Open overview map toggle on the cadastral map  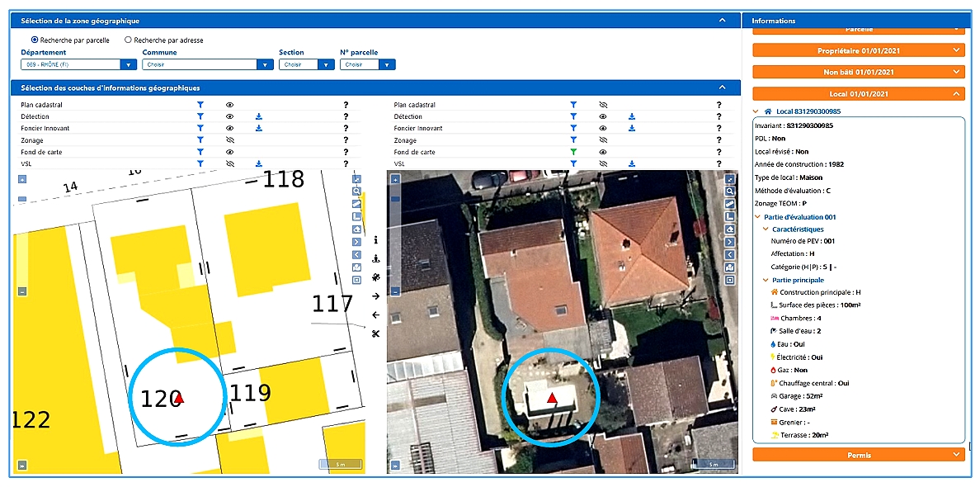[22, 465]
